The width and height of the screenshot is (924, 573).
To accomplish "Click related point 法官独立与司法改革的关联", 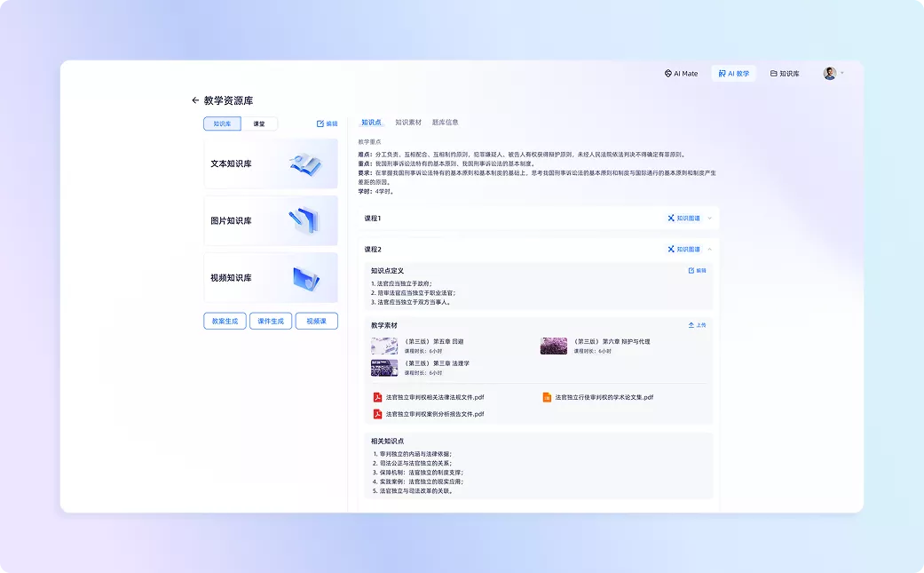I will pos(413,490).
